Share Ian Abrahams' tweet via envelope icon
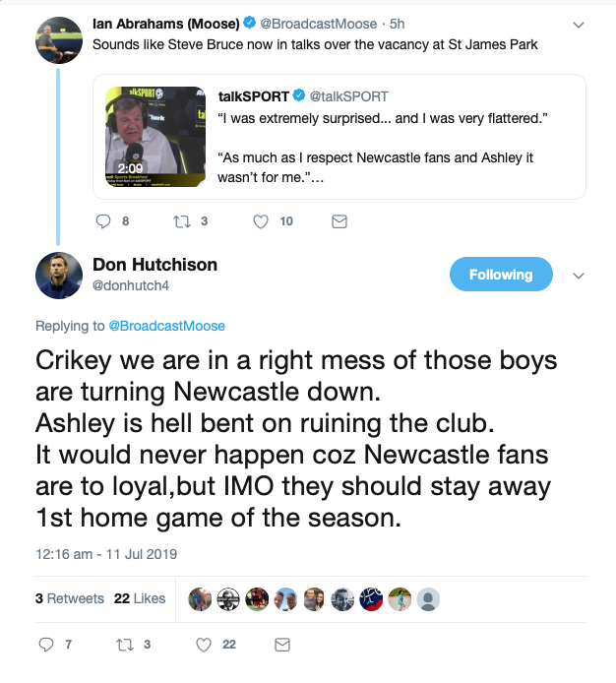Screen dimensions: 616x683 tap(339, 221)
